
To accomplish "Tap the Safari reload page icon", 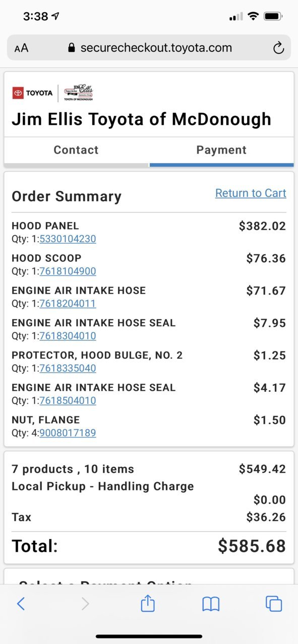I will (278, 48).
